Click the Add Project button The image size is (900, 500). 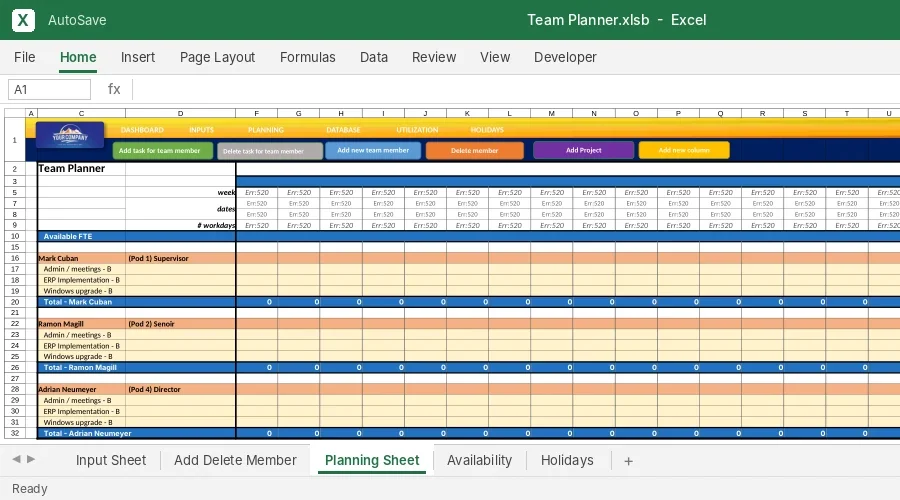(x=584, y=150)
